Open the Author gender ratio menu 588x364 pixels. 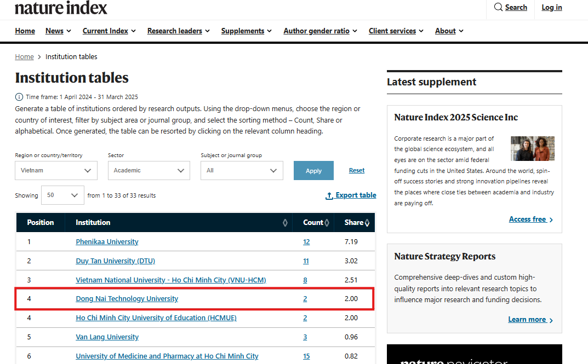320,31
